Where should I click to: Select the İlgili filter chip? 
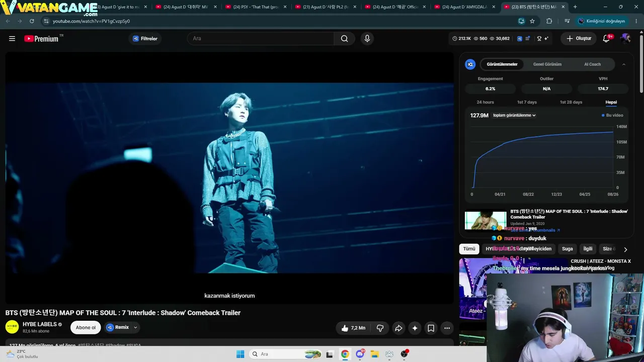click(588, 249)
